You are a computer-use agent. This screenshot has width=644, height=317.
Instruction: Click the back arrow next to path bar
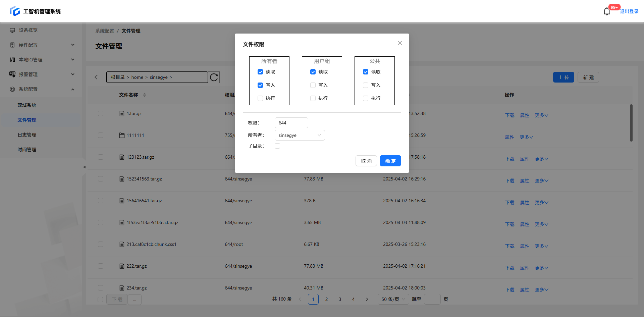[96, 77]
